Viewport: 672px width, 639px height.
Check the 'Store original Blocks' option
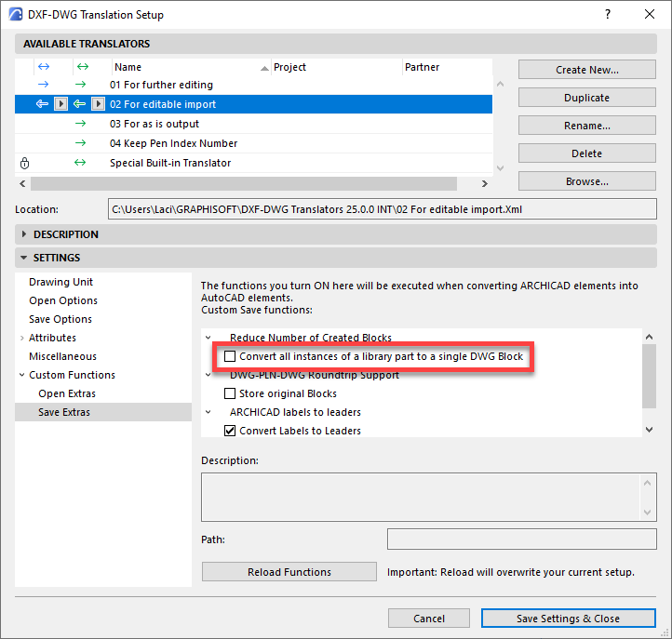230,393
